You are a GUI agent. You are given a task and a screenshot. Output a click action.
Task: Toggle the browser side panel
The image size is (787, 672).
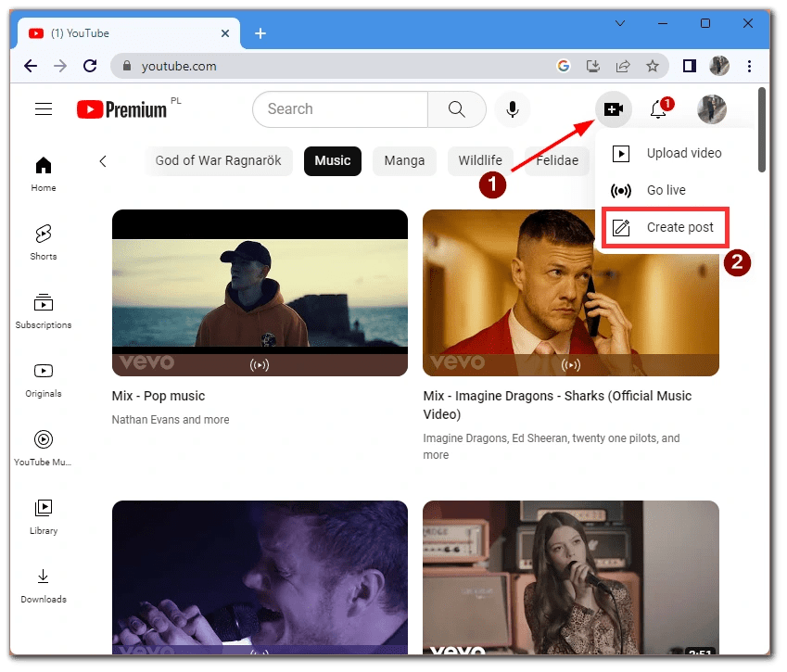(x=690, y=66)
